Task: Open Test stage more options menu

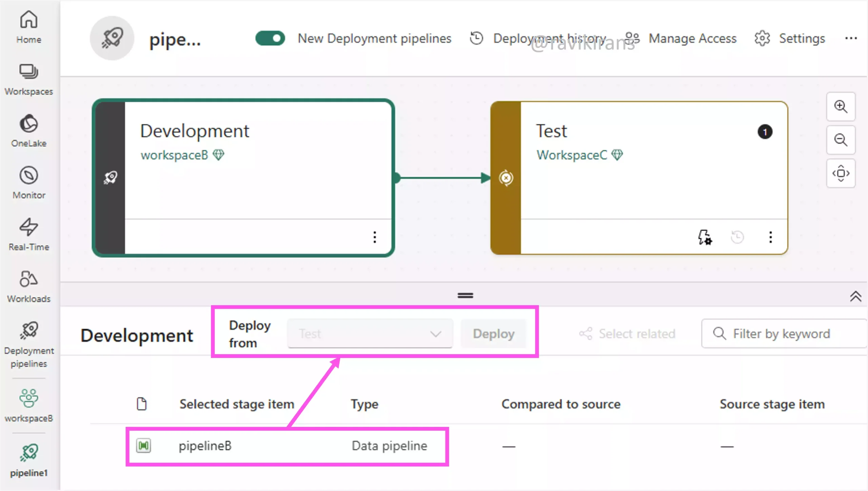Action: click(x=770, y=237)
